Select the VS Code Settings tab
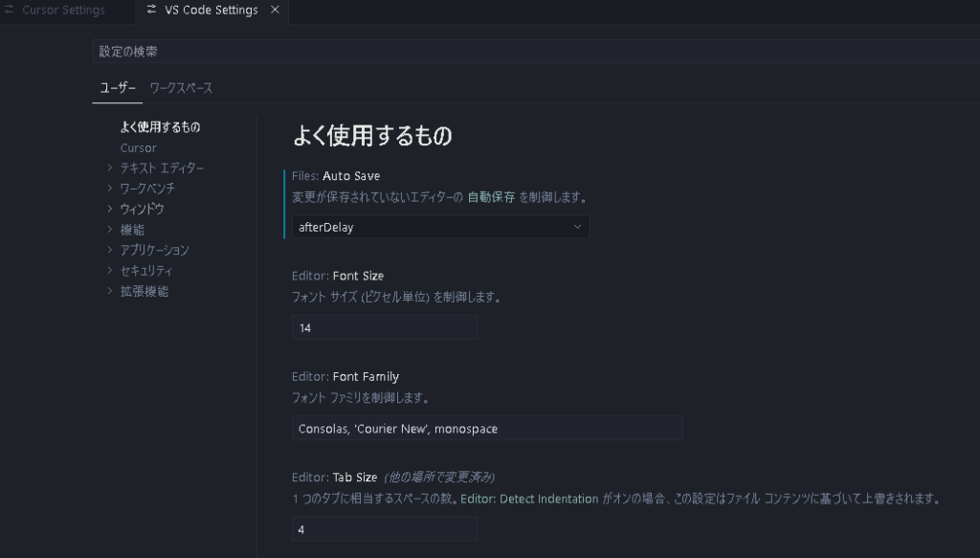 tap(211, 10)
